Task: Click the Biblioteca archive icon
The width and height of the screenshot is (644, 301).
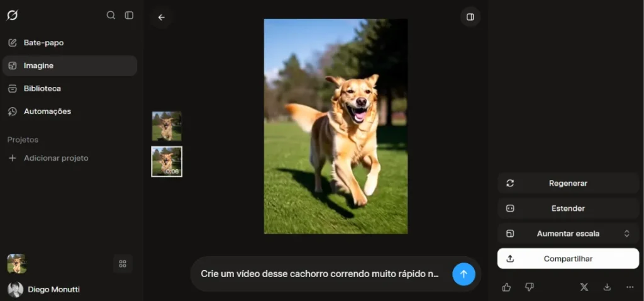Action: tap(13, 88)
